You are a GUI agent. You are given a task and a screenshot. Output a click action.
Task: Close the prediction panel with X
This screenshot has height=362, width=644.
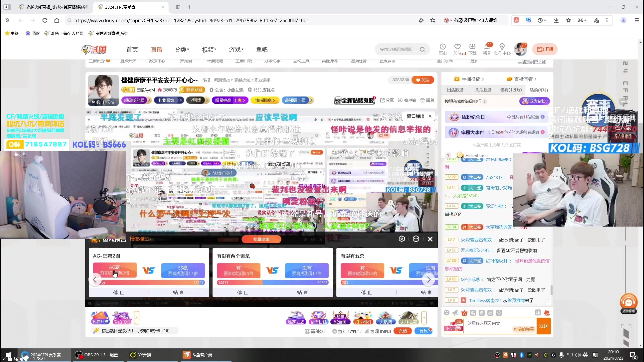(430, 239)
